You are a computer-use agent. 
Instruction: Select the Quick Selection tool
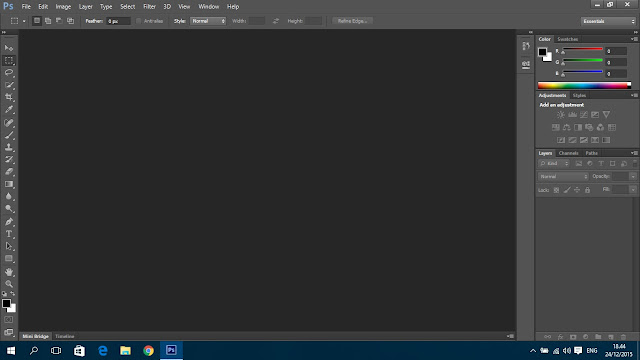click(x=9, y=85)
